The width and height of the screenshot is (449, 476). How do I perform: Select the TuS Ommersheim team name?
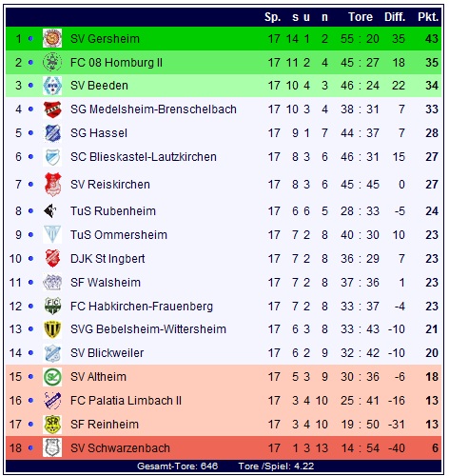pos(119,235)
